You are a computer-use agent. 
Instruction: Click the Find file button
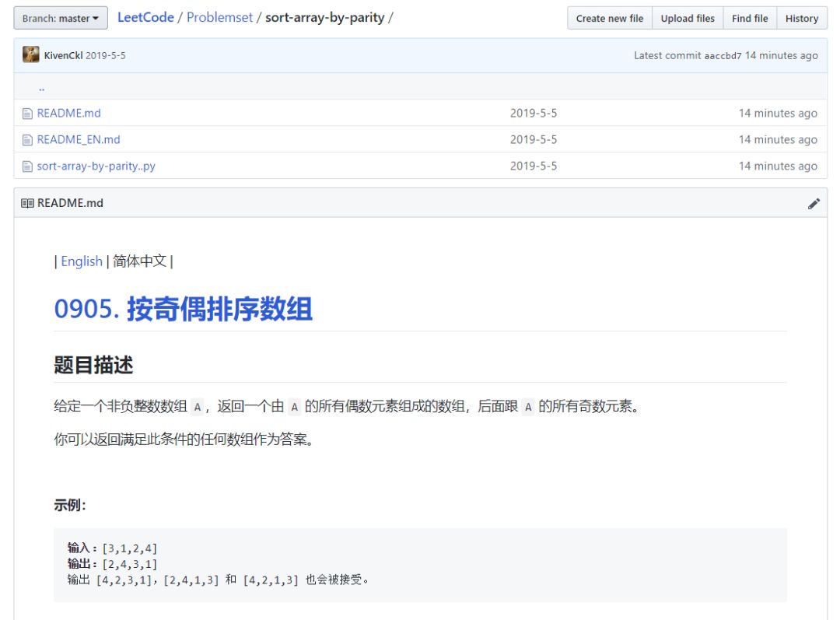coord(750,18)
